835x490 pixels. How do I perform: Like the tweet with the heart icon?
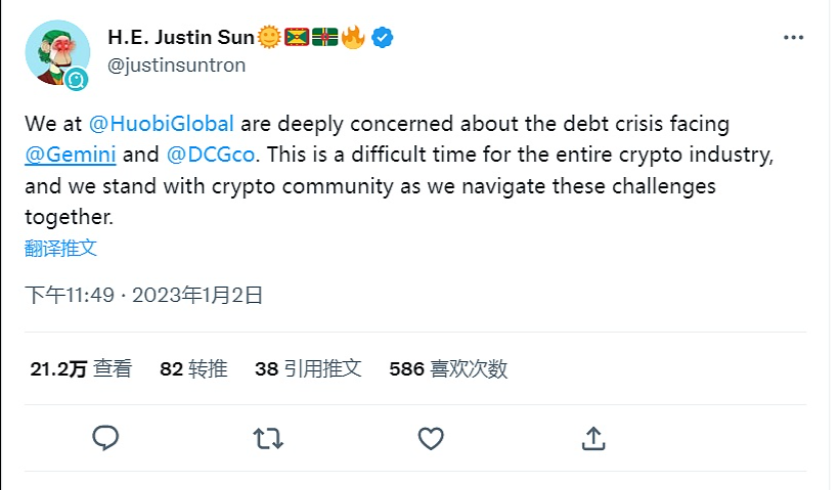430,437
